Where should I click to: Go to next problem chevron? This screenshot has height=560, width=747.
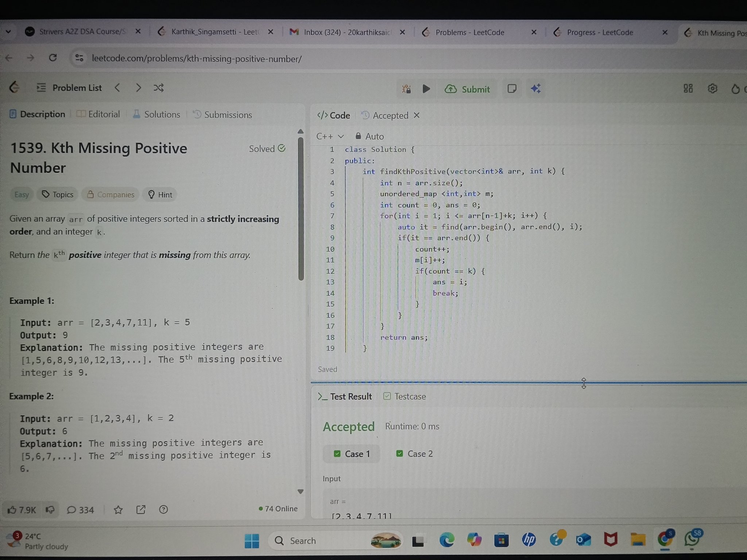(x=138, y=88)
